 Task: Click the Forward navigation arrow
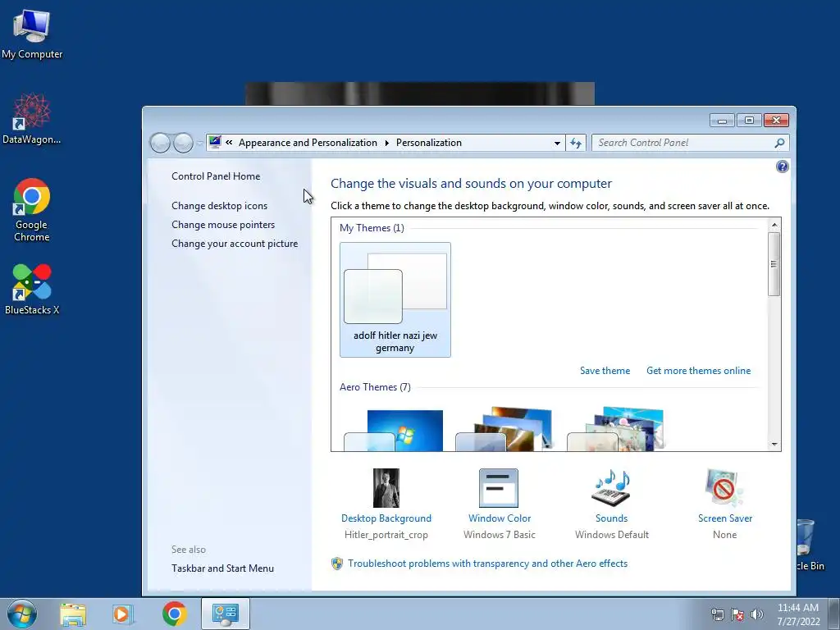coord(183,143)
